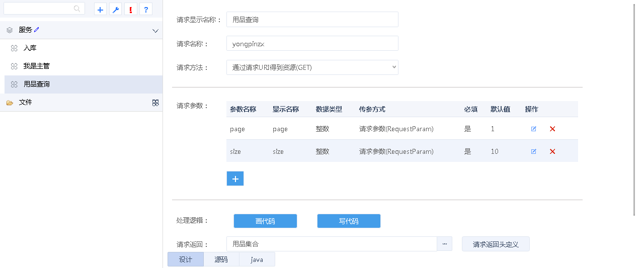The height and width of the screenshot is (268, 644).
Task: Click the blue plus icon in top toolbar
Action: tap(100, 10)
